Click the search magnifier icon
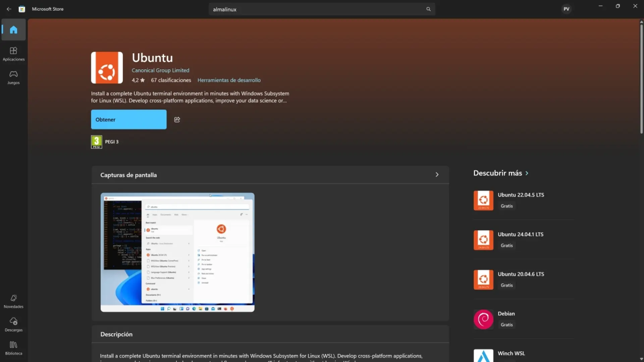This screenshot has height=362, width=644. (x=428, y=9)
